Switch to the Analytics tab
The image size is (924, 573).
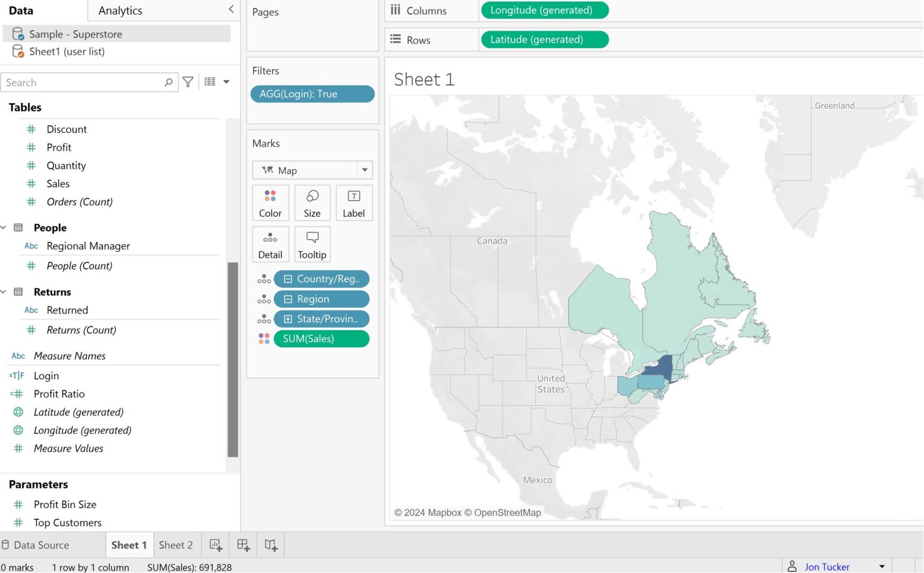pos(120,10)
